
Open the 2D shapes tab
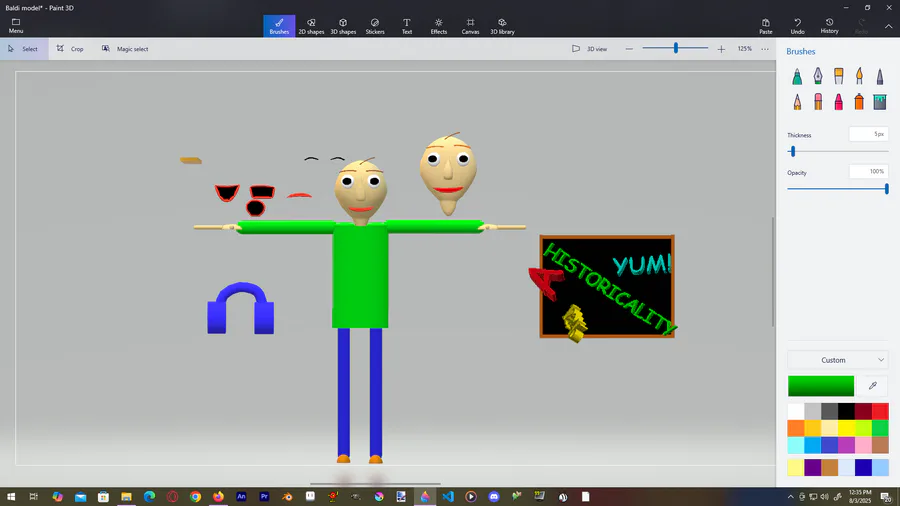[311, 26]
